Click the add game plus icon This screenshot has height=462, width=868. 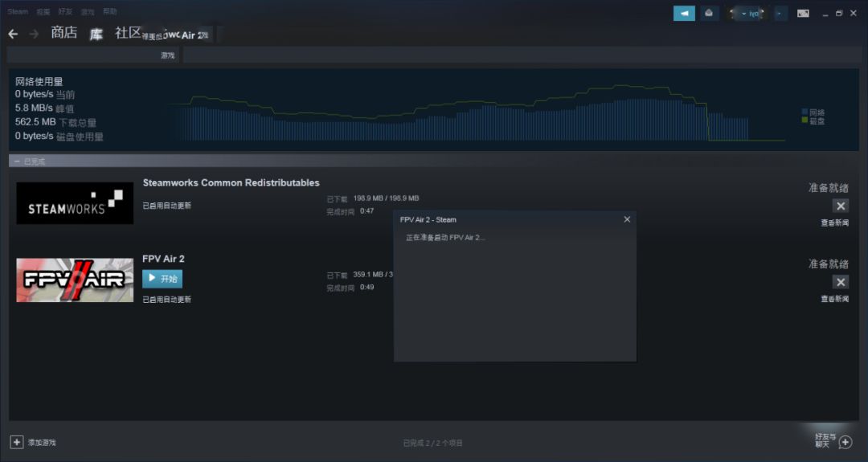point(17,442)
